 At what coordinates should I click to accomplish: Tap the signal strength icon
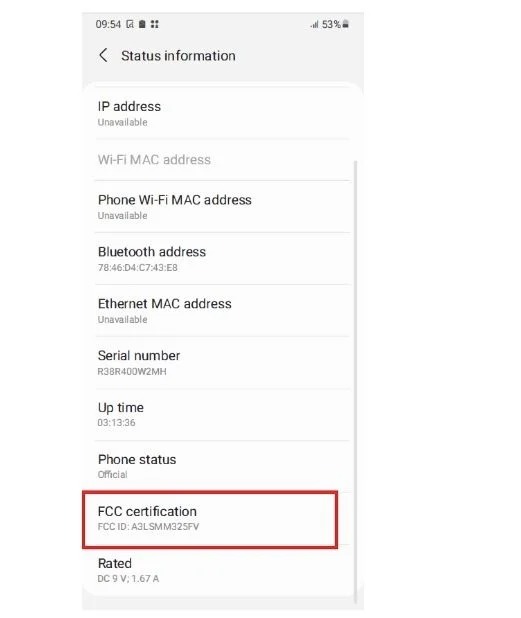pyautogui.click(x=314, y=24)
